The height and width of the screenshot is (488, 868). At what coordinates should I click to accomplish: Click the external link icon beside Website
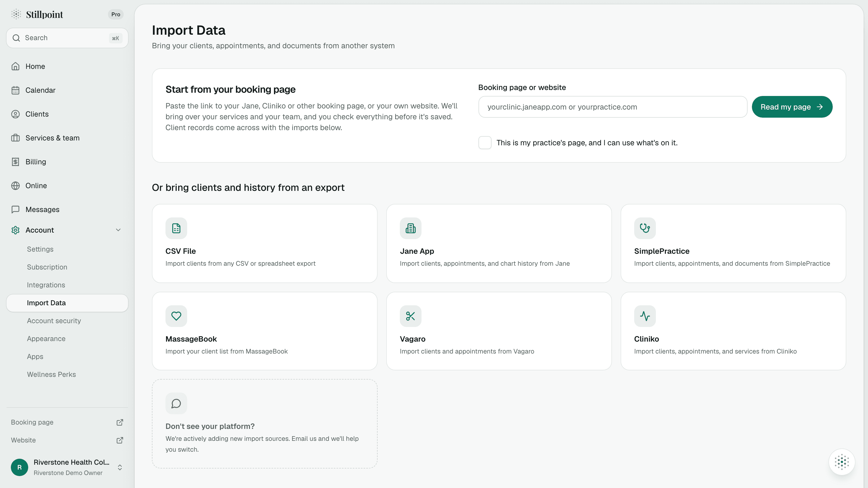[x=120, y=440]
